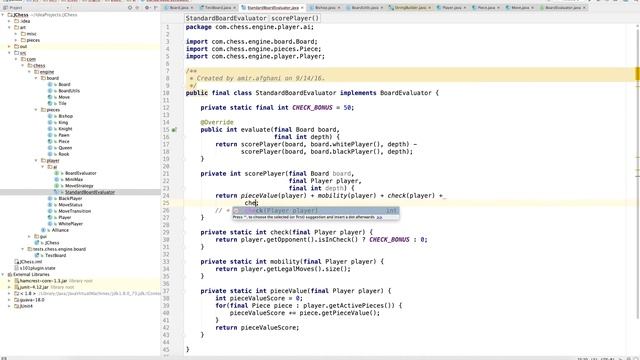Click the Board class icon in tree
640x360 pixels.
[50, 84]
